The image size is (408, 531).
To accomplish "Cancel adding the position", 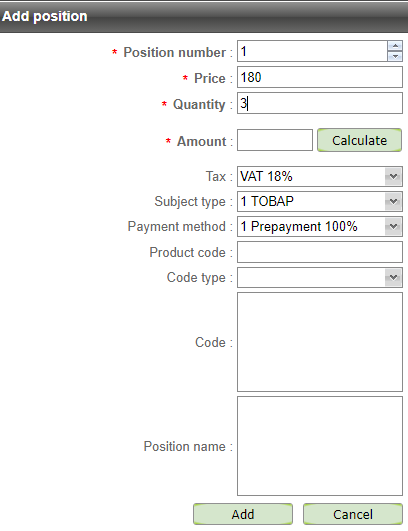I will [352, 514].
